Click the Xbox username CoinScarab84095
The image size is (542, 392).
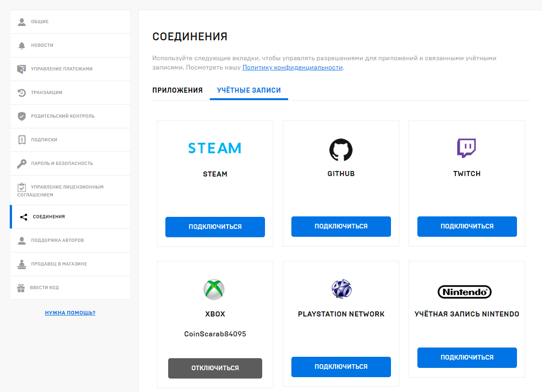pyautogui.click(x=215, y=334)
